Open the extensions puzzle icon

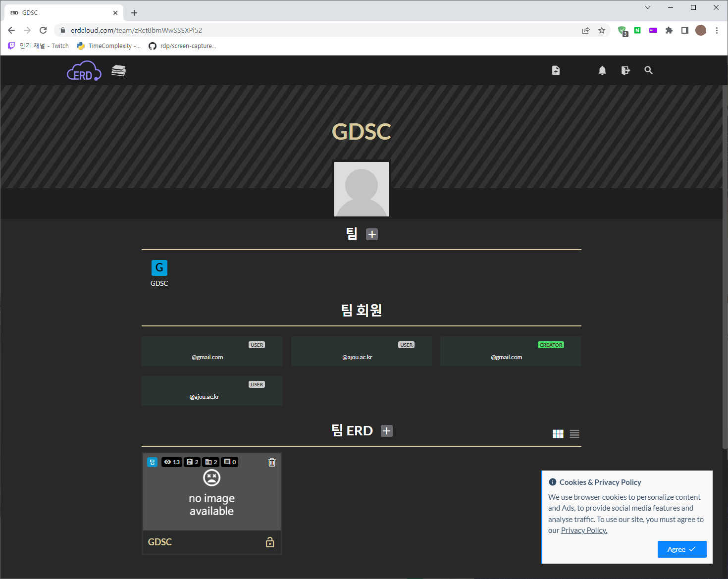[669, 30]
